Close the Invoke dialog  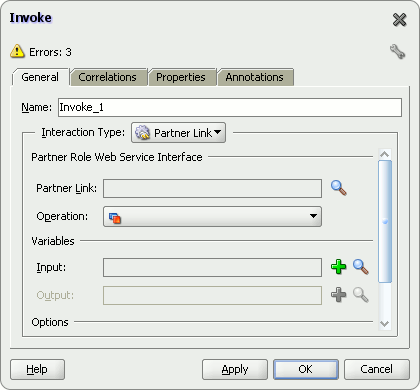(399, 20)
